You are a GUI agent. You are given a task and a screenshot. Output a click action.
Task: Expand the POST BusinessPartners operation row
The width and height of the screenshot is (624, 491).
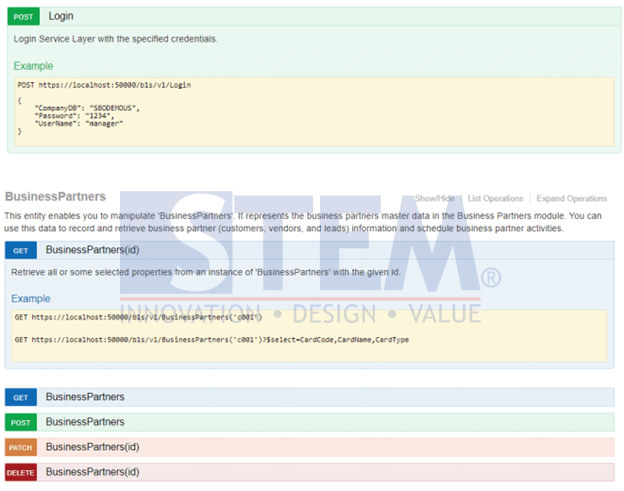pyautogui.click(x=310, y=422)
